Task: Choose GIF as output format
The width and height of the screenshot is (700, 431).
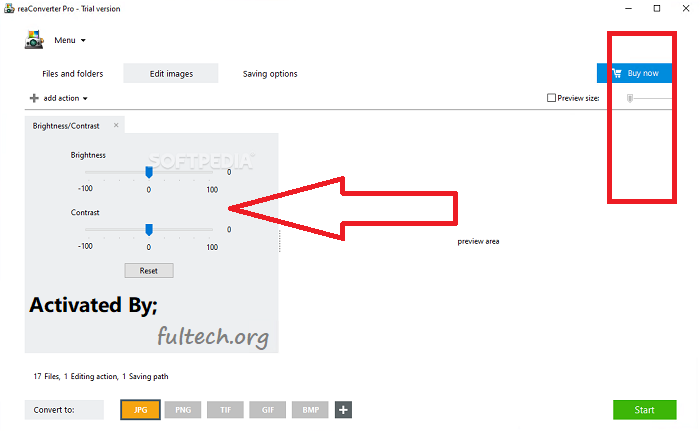Action: [x=268, y=410]
